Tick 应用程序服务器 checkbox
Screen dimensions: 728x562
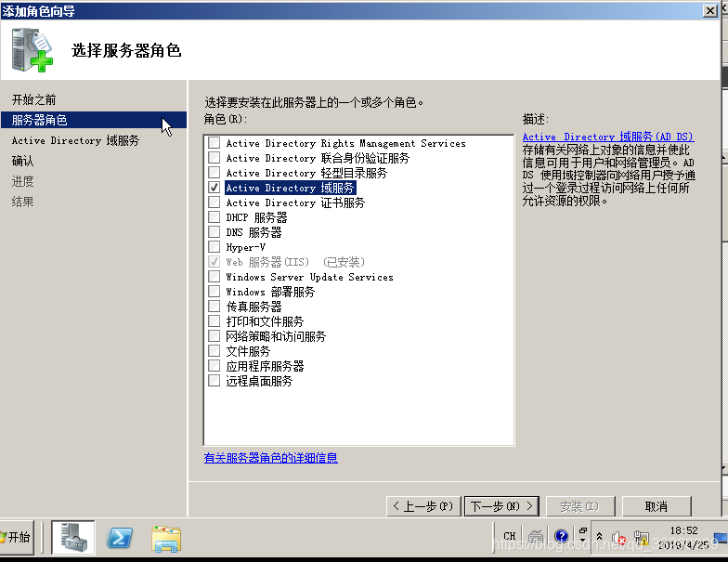click(214, 366)
